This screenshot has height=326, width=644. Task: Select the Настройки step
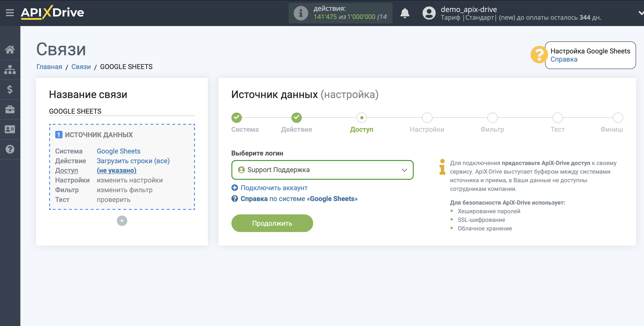427,118
